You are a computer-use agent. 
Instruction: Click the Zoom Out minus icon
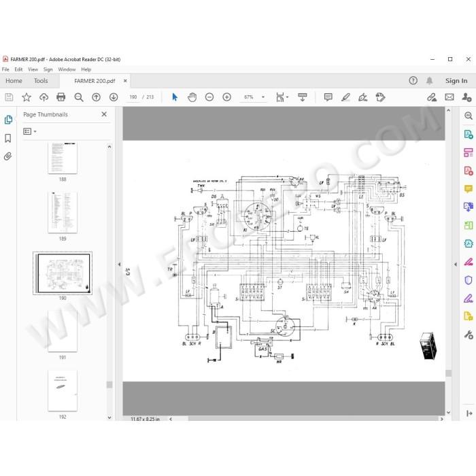(209, 97)
